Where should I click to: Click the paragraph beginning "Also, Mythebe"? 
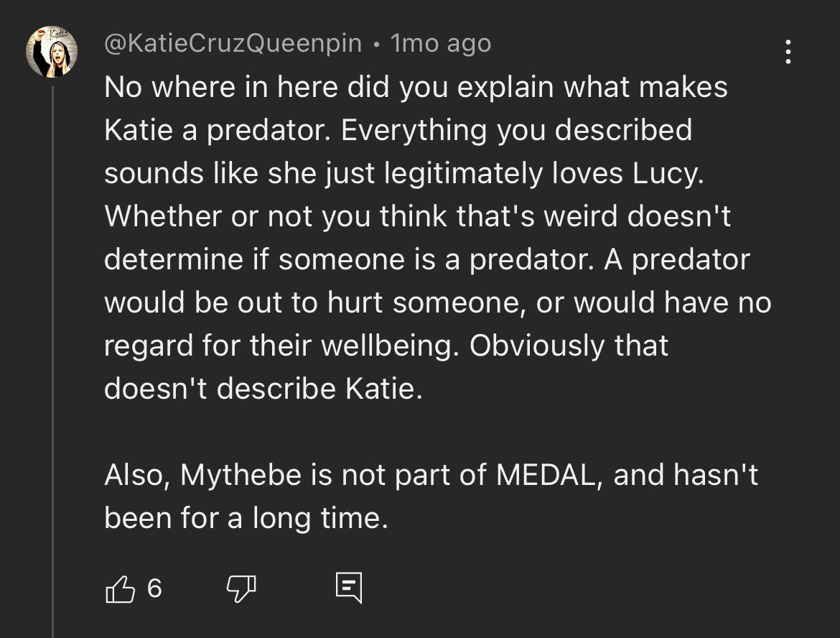[431, 496]
